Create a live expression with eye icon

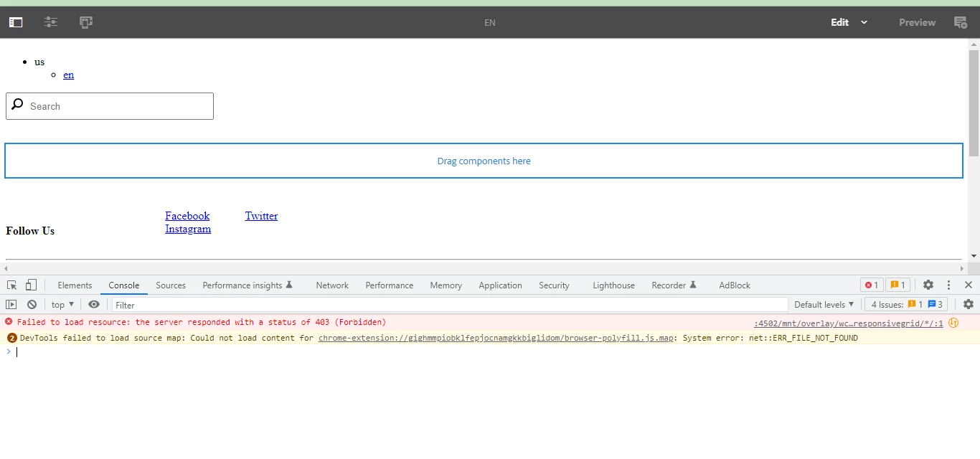click(94, 304)
